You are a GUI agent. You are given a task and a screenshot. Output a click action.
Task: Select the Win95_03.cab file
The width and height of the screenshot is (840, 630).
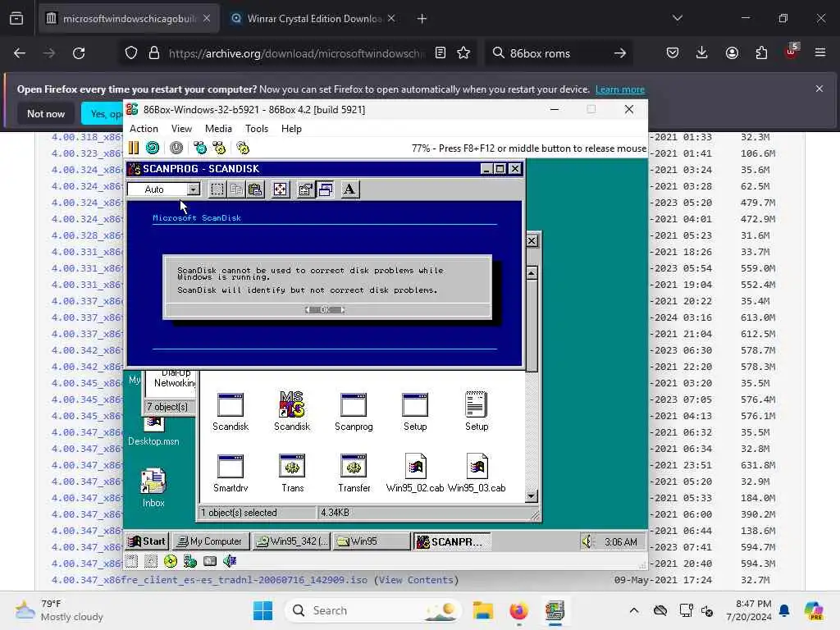click(477, 472)
